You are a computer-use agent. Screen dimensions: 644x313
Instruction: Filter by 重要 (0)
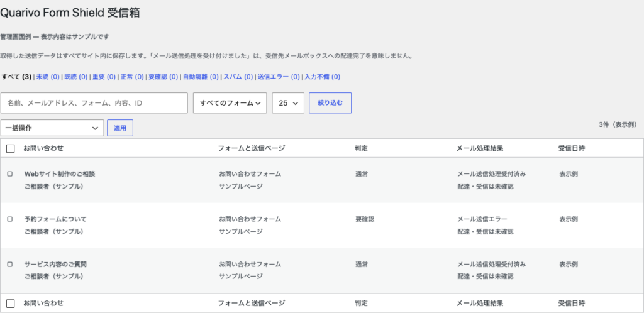[x=104, y=77]
